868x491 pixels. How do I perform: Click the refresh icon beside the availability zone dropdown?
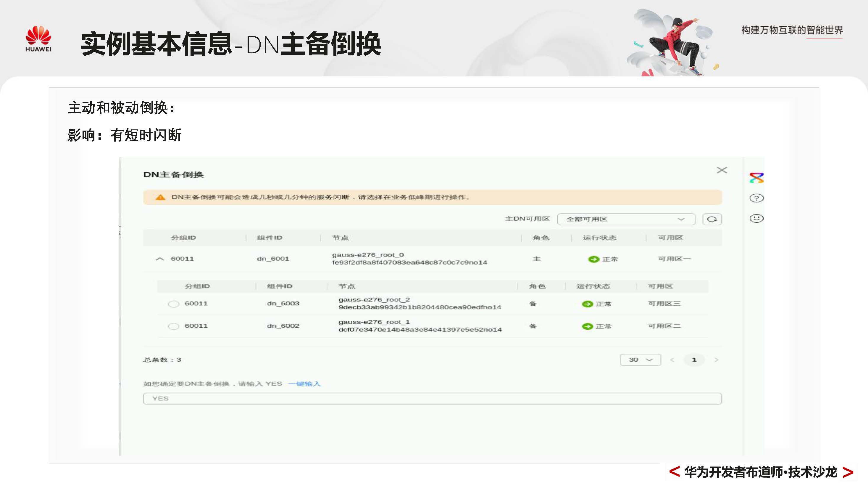(712, 219)
